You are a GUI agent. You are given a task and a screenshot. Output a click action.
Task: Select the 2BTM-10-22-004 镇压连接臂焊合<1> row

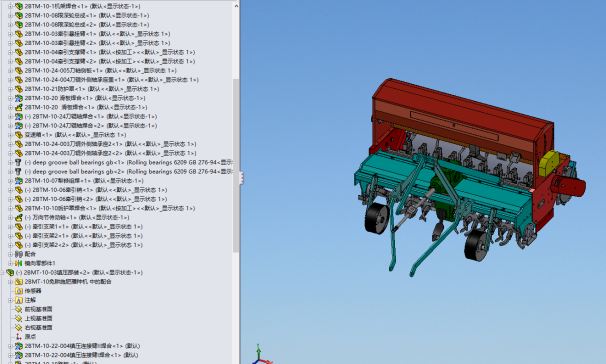coord(80,355)
